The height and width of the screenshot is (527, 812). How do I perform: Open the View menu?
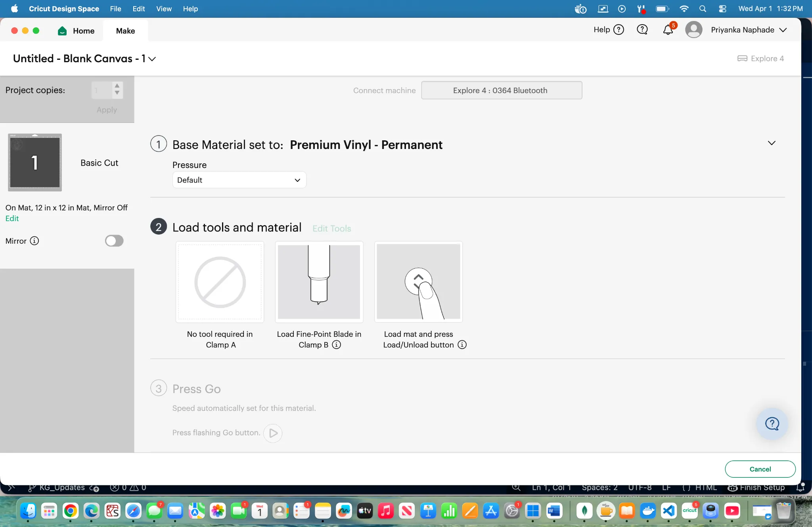(164, 9)
